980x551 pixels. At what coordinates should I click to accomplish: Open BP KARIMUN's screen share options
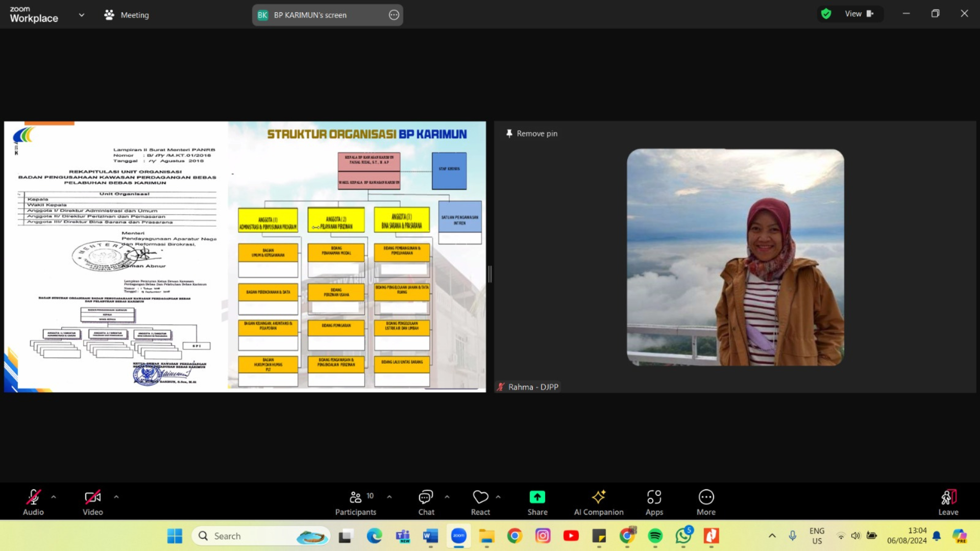point(394,15)
